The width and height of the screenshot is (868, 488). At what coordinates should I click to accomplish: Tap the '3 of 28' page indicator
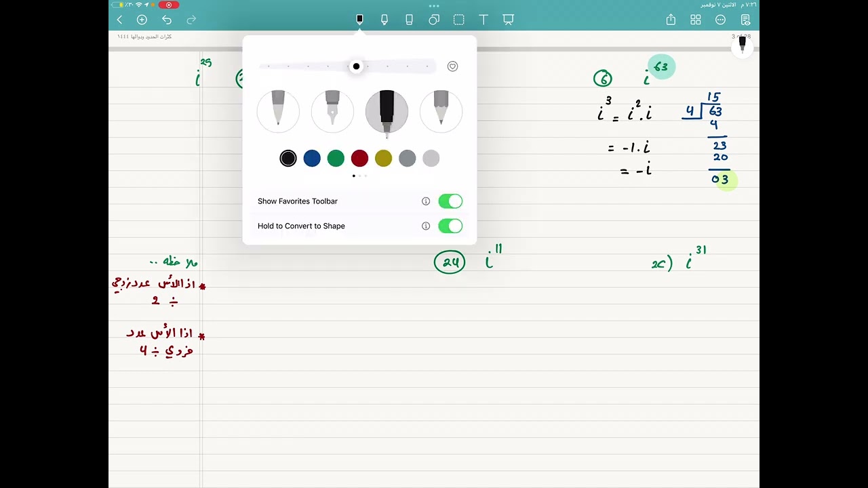tap(741, 37)
